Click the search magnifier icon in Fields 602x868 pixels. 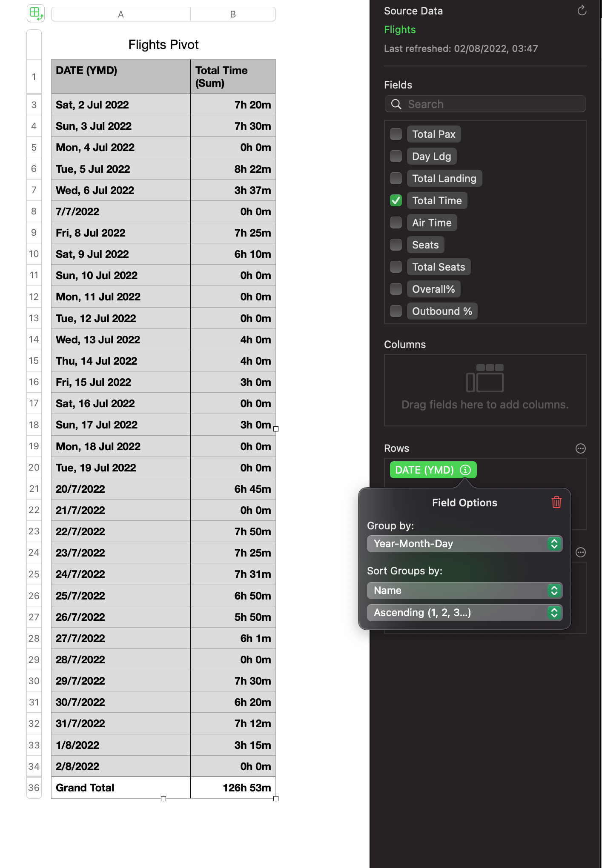(x=396, y=104)
